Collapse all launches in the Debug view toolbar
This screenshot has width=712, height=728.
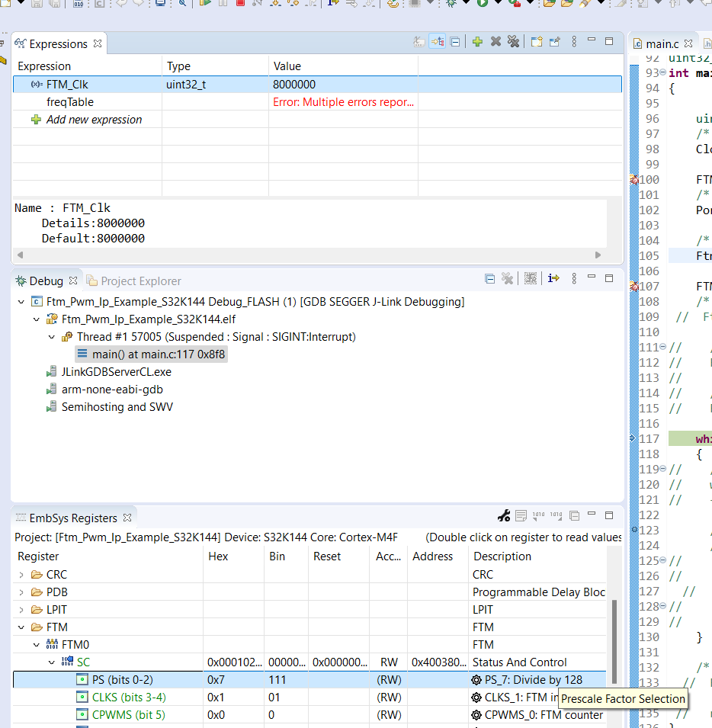point(489,278)
